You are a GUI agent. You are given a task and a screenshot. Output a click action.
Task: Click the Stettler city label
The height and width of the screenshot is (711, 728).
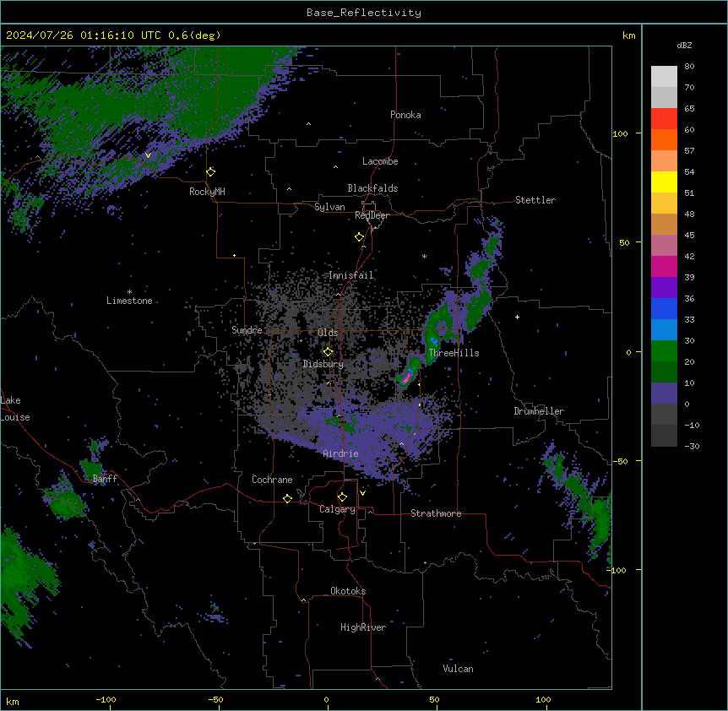point(535,200)
